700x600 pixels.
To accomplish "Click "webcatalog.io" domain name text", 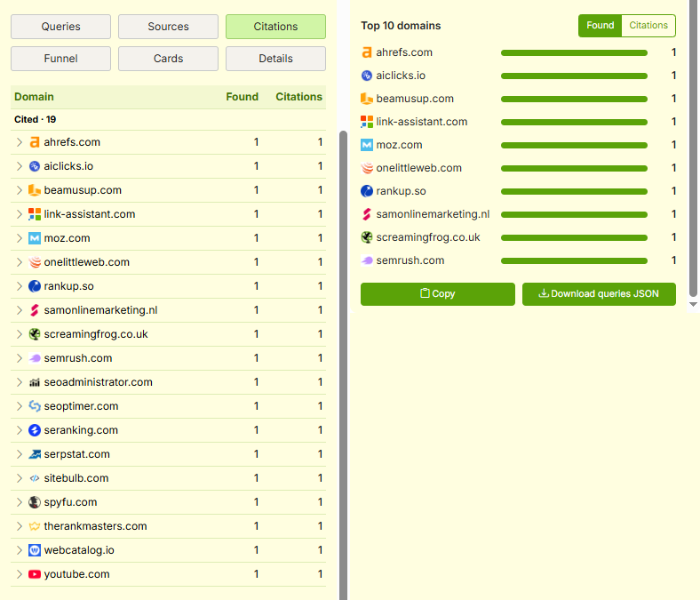I will coord(79,550).
